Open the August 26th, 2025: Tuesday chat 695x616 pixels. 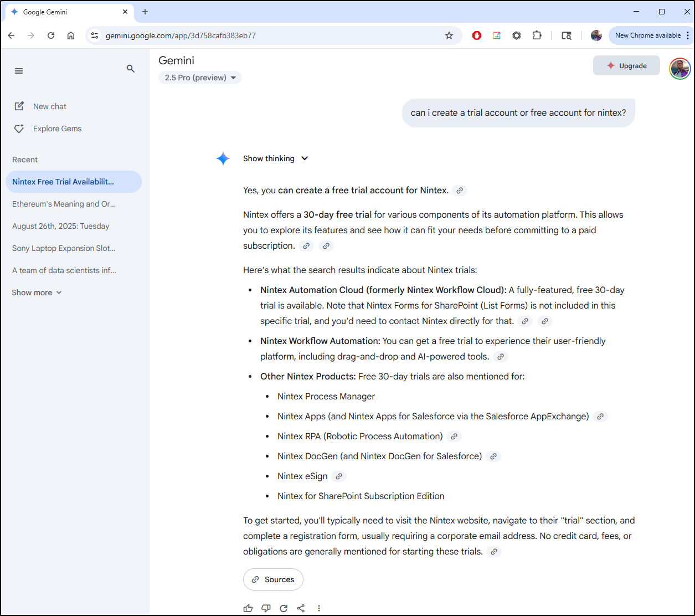(74, 226)
